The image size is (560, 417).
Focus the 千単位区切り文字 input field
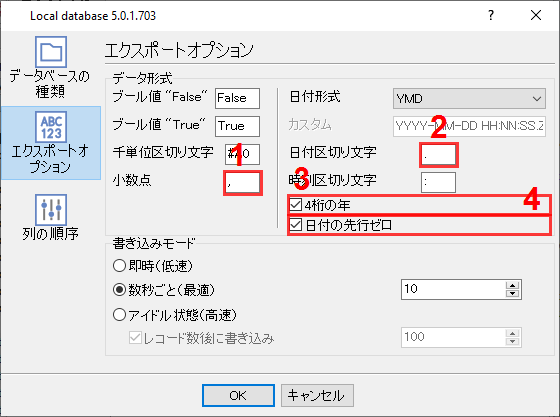pos(242,154)
